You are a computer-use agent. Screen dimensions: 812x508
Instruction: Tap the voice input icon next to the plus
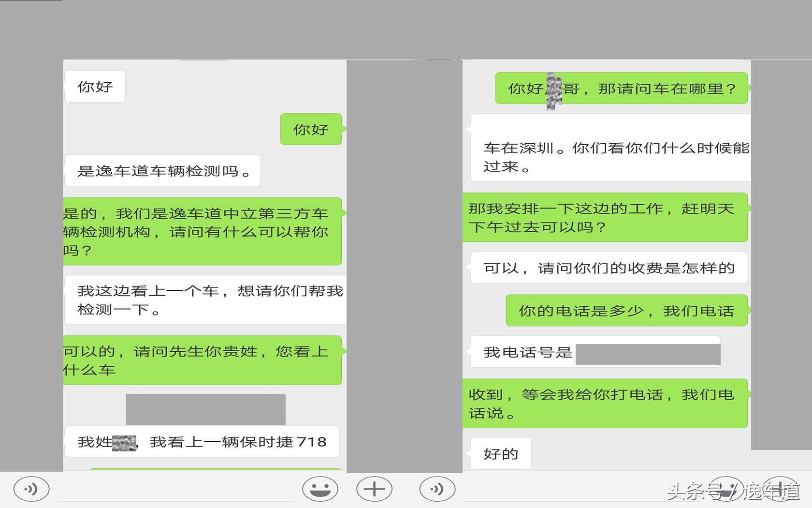coord(436,489)
